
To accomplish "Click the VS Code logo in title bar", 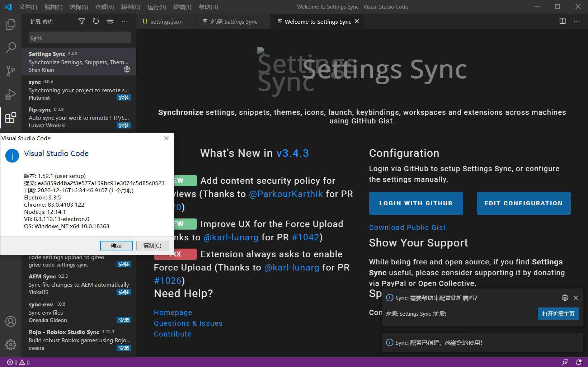I will pos(8,7).
